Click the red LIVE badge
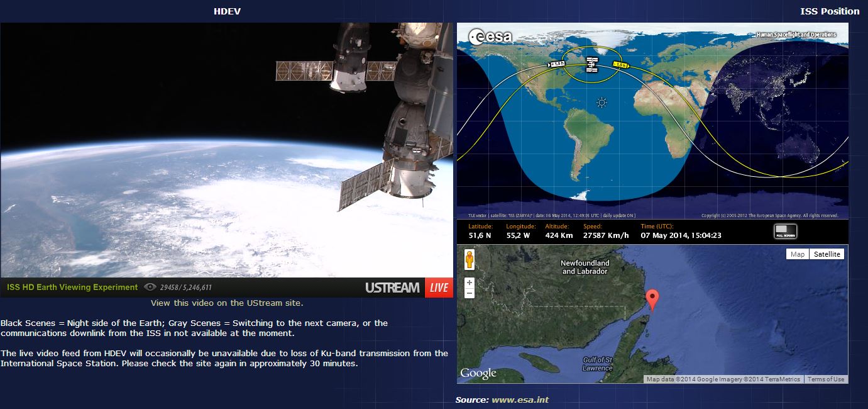The width and height of the screenshot is (868, 409). click(x=439, y=288)
